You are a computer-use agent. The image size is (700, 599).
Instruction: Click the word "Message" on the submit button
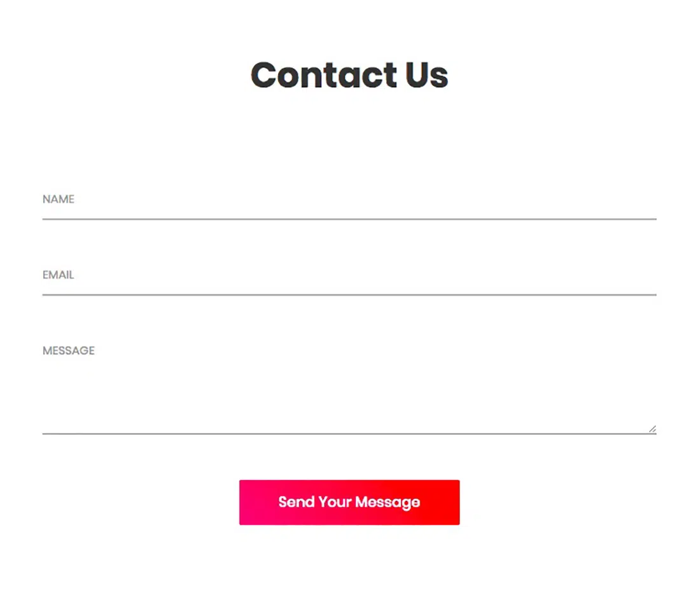[x=388, y=502]
